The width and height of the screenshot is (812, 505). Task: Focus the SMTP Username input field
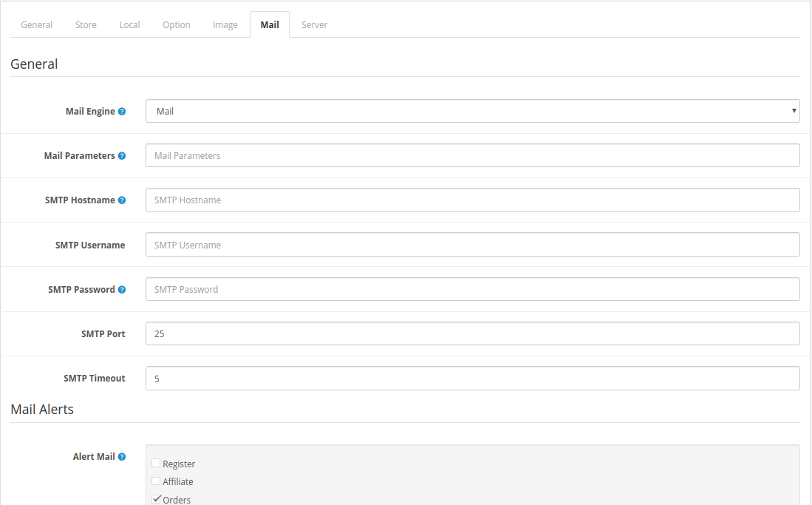472,245
